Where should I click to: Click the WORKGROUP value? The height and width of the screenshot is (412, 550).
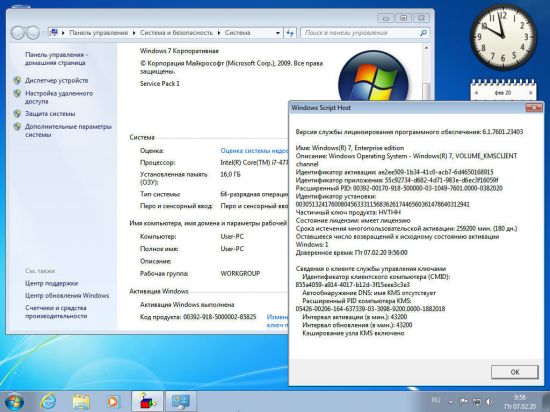pyautogui.click(x=240, y=273)
